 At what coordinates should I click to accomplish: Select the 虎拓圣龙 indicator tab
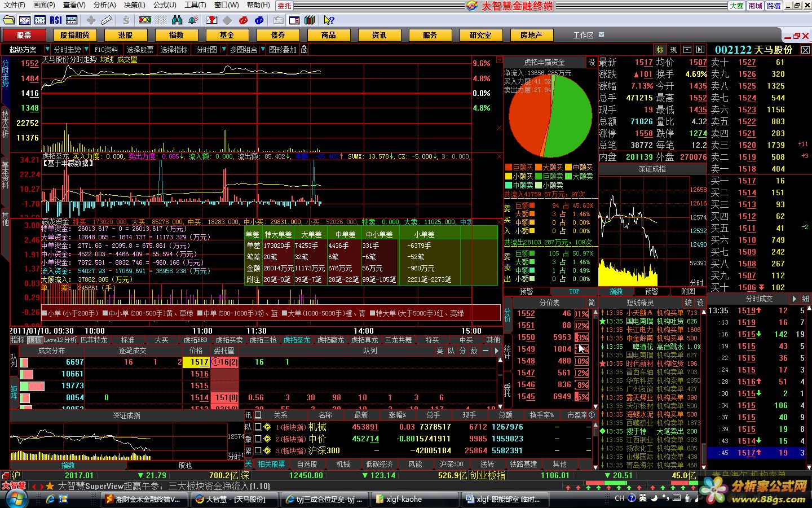pos(297,340)
